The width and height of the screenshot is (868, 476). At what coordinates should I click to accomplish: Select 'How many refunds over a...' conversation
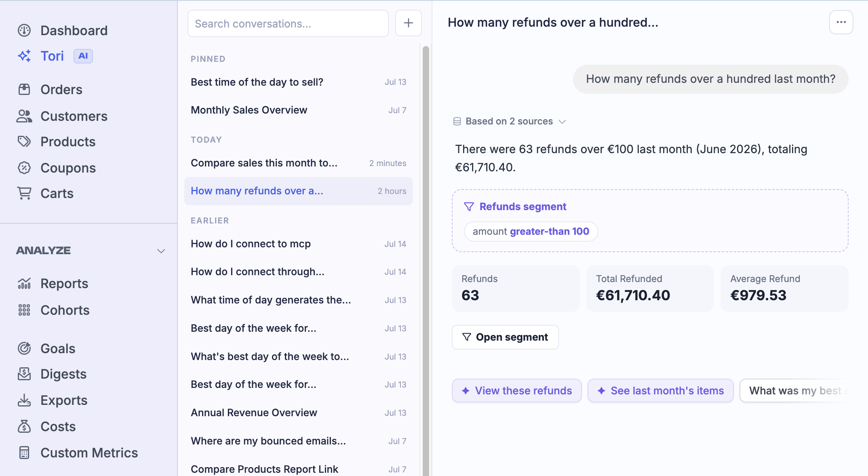tap(299, 191)
